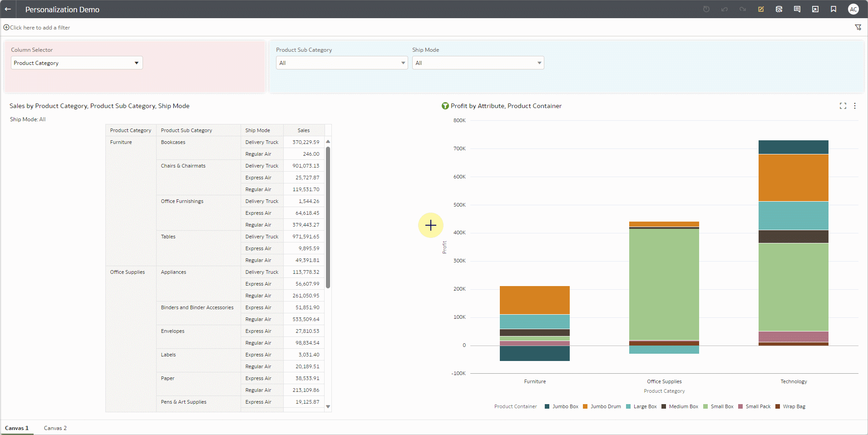Viewport: 868px width, 435px height.
Task: Toggle Small Box legend swatch
Action: [x=705, y=406]
